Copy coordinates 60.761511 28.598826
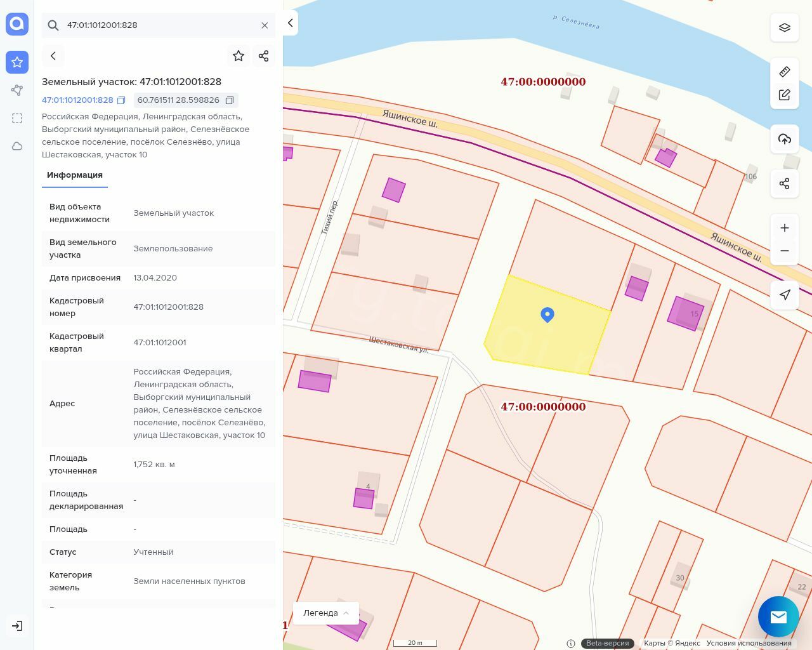Image resolution: width=812 pixels, height=650 pixels. click(230, 100)
